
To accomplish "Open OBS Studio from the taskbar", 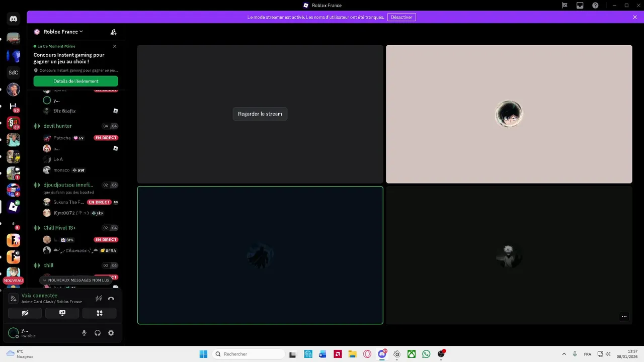I will click(441, 354).
